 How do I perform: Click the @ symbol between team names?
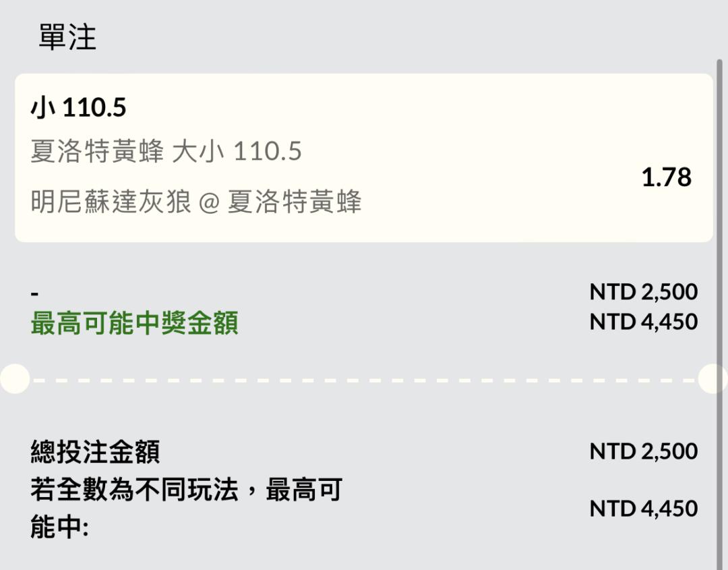[x=210, y=203]
